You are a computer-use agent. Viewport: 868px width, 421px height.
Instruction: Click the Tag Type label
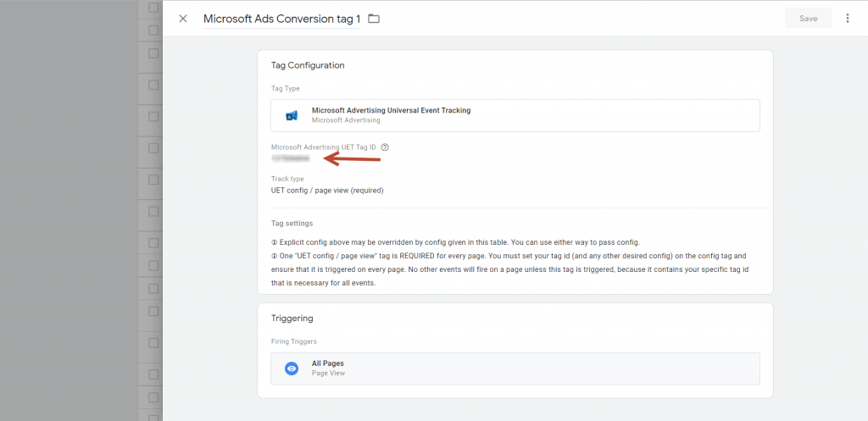click(x=285, y=88)
